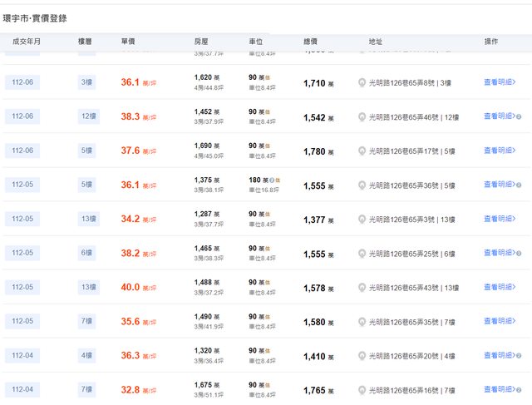The height and width of the screenshot is (405, 532).
Task: Click map pin for 65弄20號 4樓
Action: (x=362, y=356)
